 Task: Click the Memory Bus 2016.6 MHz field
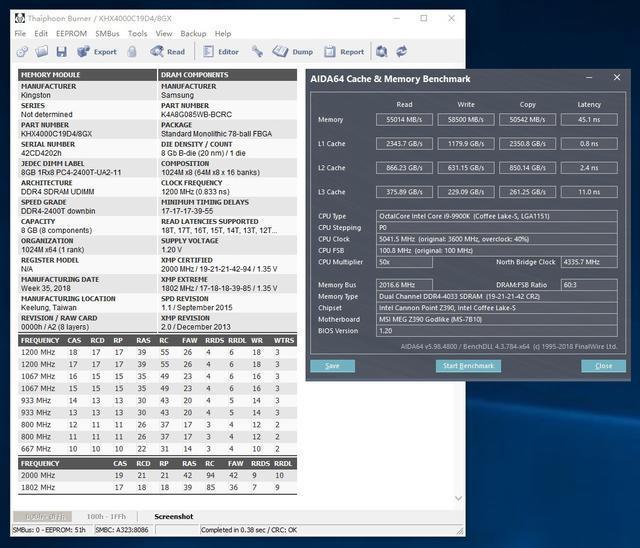pos(404,285)
